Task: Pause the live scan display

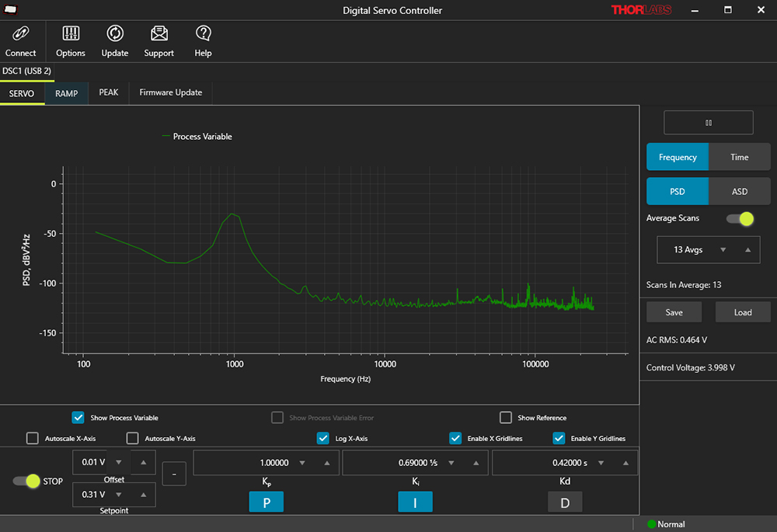Action: point(708,123)
